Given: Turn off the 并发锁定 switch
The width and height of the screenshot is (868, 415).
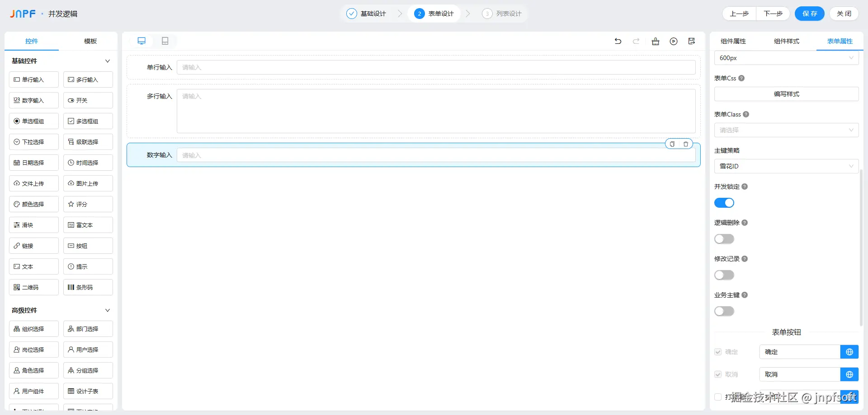Looking at the screenshot, I should point(724,203).
